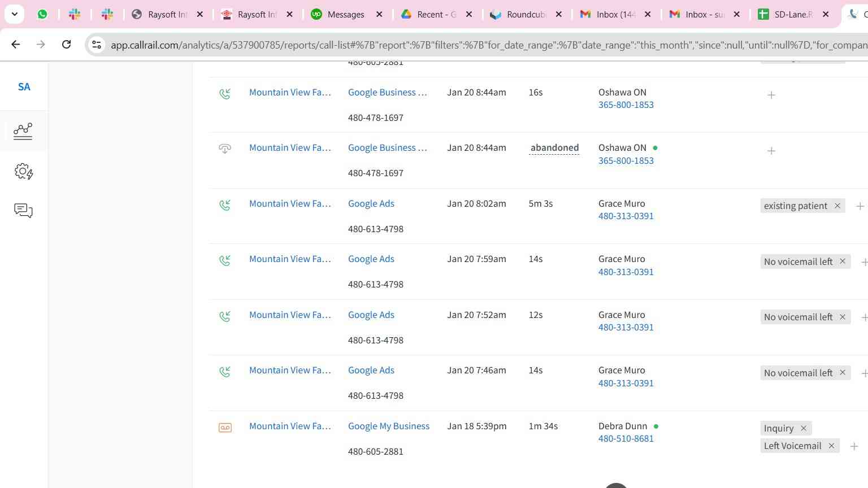
Task: Click inbound call icon for 8:44am 16s call
Action: click(x=225, y=94)
